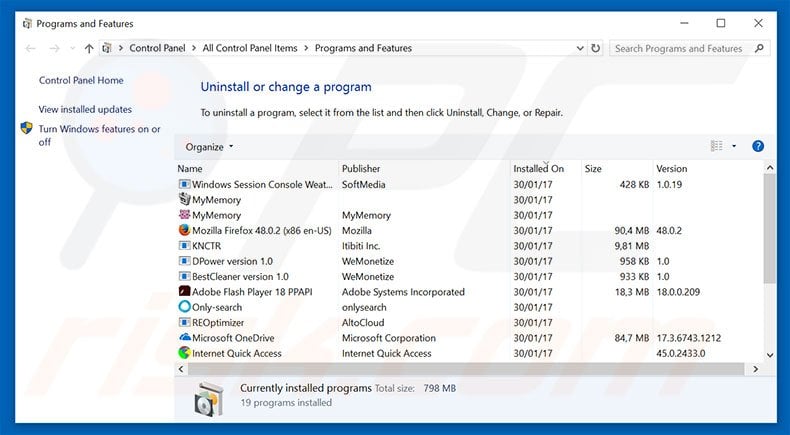The image size is (790, 435).
Task: Click the KNCTR program icon
Action: tap(185, 246)
